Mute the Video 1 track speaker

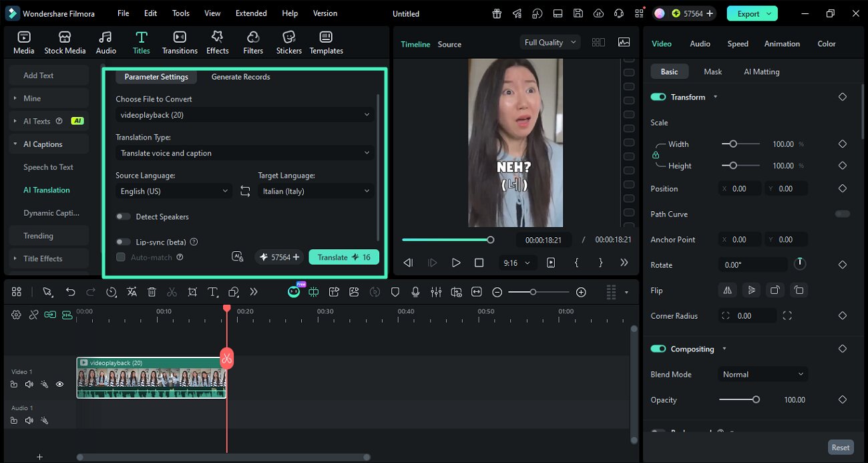29,384
